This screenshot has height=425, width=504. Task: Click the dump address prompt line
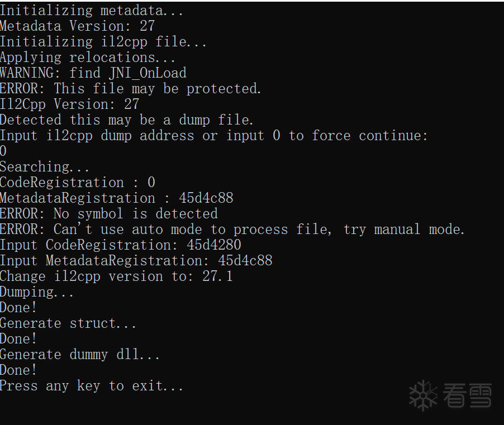point(214,136)
